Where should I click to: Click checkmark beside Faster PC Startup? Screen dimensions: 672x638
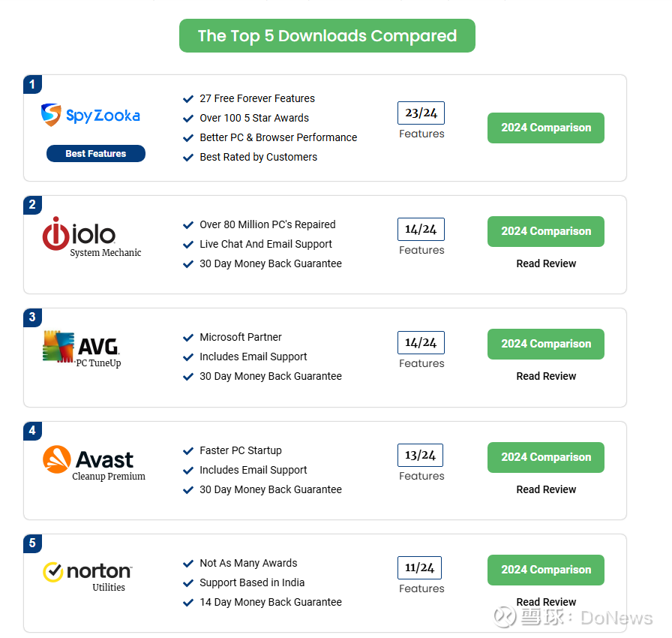(x=188, y=451)
